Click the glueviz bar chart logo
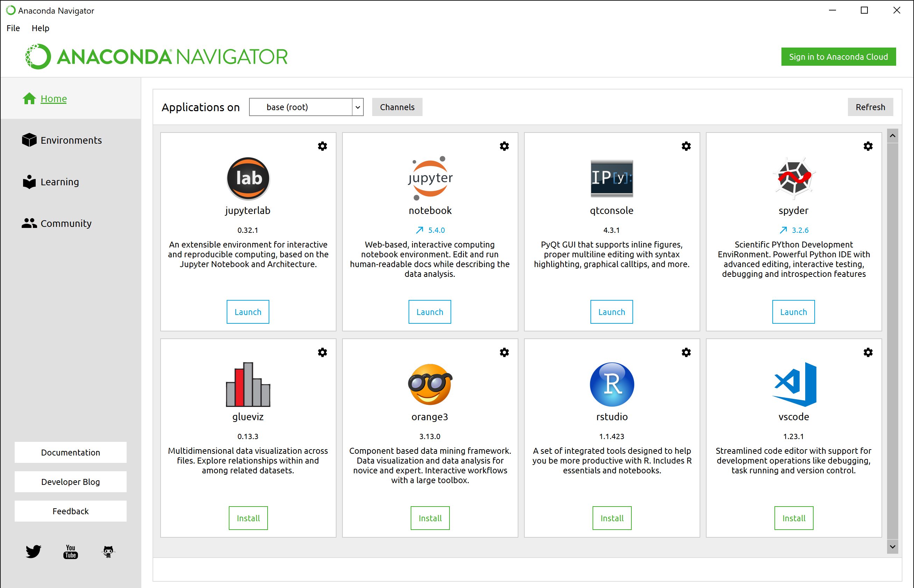The image size is (914, 588). (x=248, y=385)
